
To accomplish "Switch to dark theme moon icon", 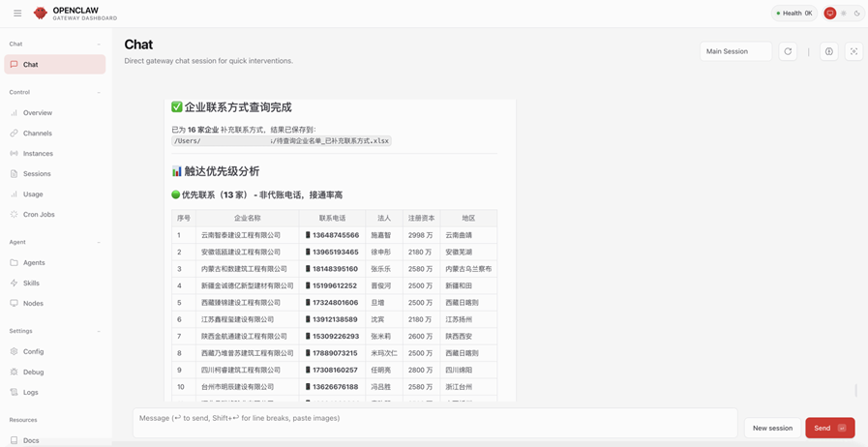I will click(x=857, y=14).
